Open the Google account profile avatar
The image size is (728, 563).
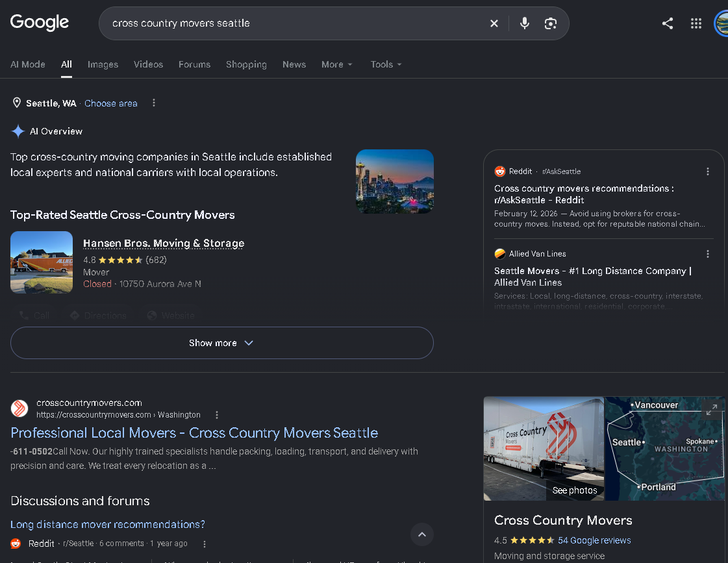[x=721, y=23]
